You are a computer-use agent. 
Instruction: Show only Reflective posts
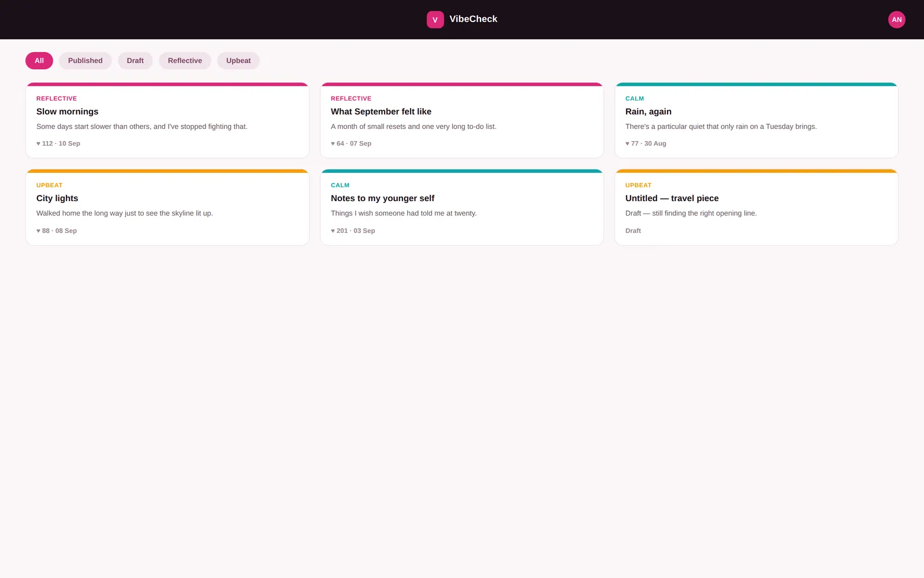185,61
